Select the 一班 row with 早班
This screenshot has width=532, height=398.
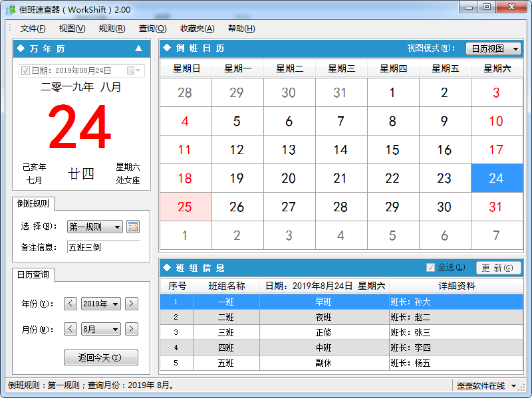point(341,302)
